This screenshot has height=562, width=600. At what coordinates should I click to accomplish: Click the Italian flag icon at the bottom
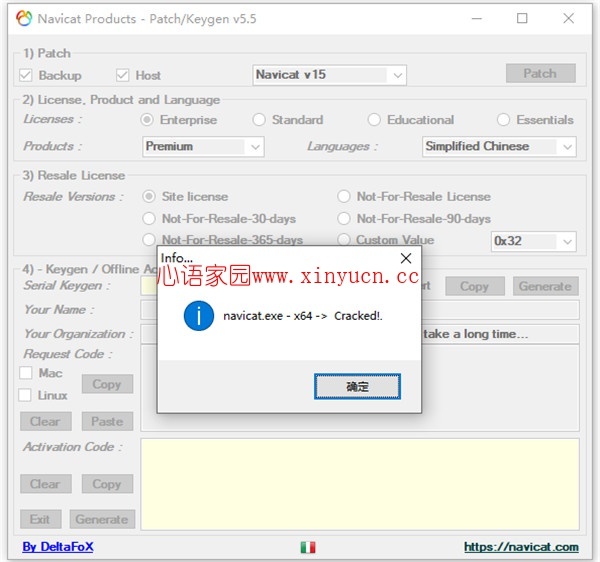pos(308,547)
